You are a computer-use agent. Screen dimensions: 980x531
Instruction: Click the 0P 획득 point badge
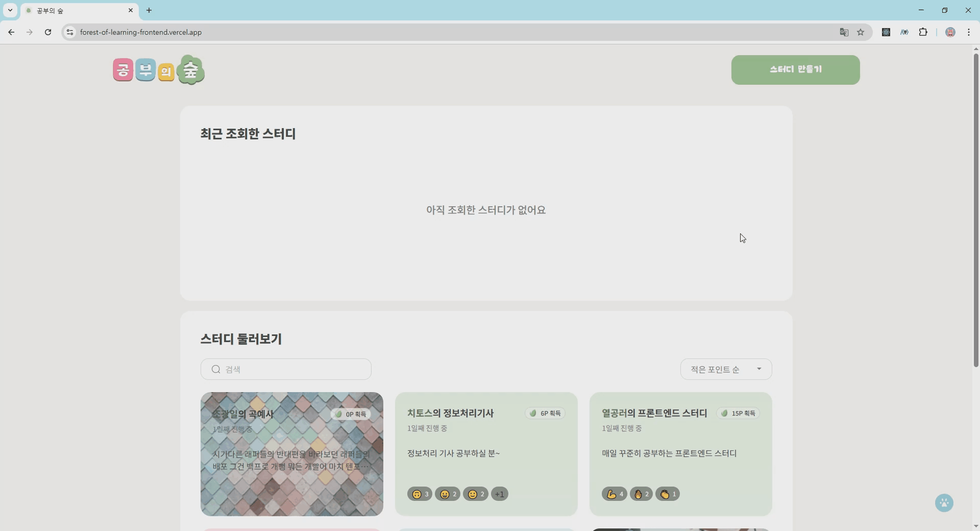351,414
